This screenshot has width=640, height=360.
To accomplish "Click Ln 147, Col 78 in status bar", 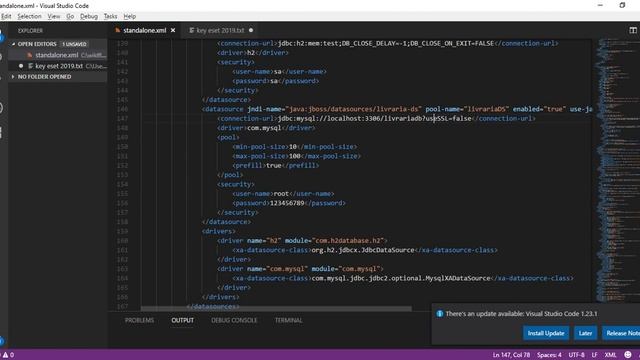I will [511, 355].
